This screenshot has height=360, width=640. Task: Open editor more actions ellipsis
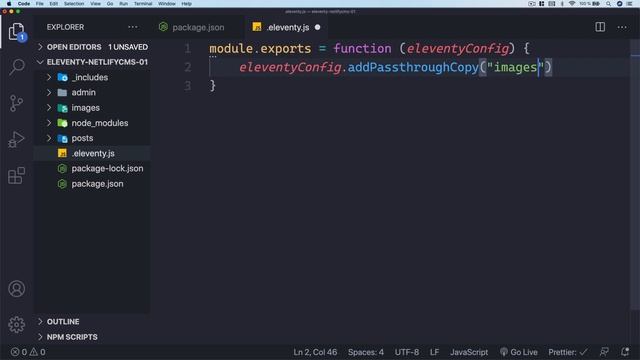tap(622, 27)
